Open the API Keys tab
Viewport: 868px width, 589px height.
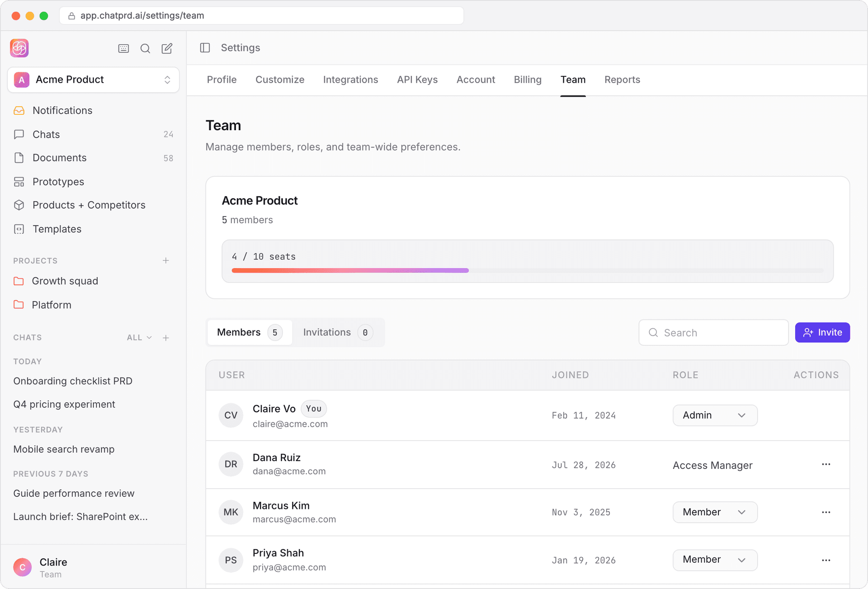click(x=417, y=80)
